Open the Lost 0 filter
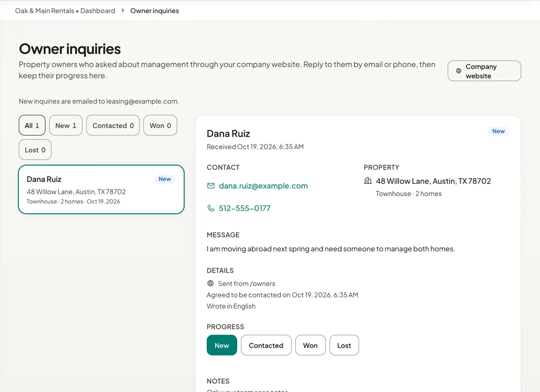This screenshot has width=540, height=392. click(35, 150)
